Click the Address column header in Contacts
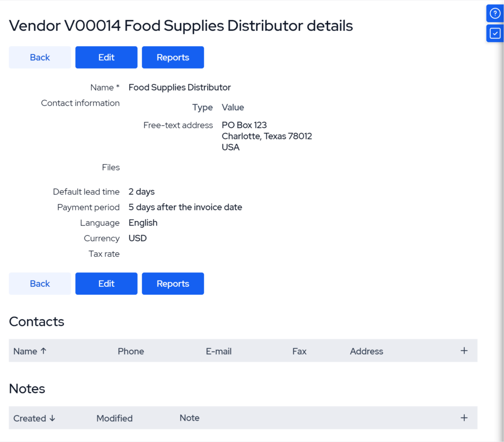504x442 pixels. point(366,352)
